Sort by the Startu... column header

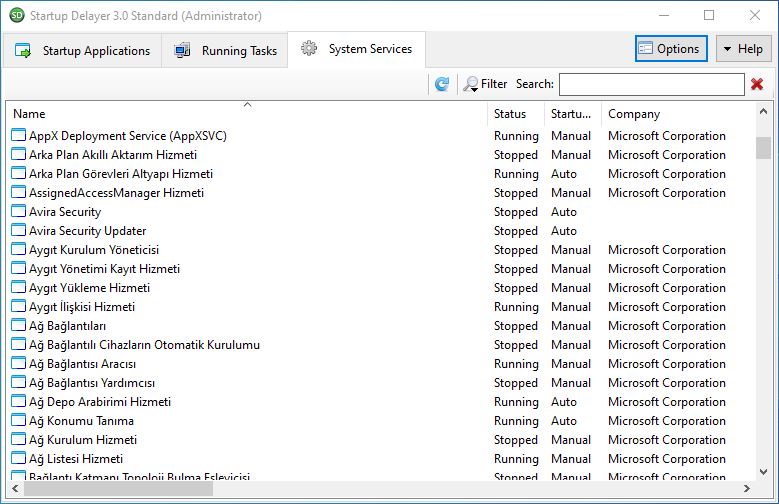pos(573,114)
